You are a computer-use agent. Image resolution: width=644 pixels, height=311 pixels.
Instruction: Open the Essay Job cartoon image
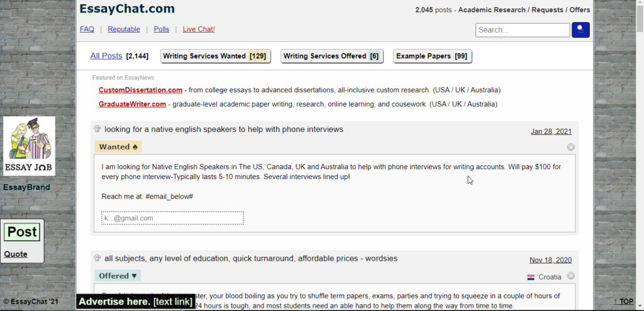(x=29, y=146)
